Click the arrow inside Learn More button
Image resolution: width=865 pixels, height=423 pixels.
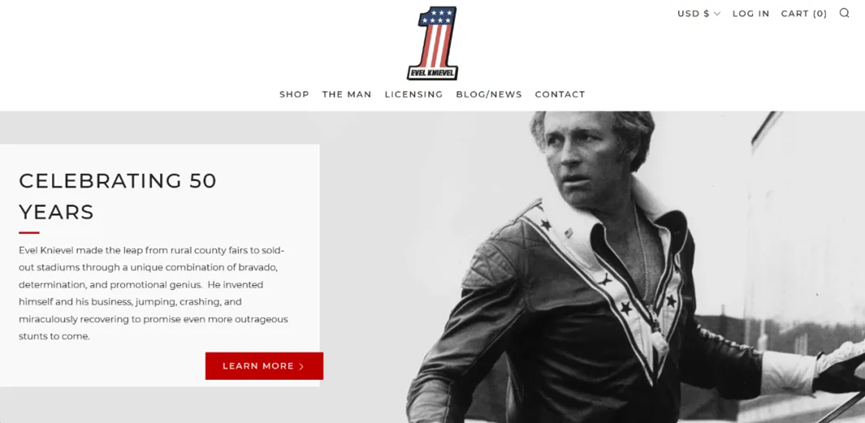301,366
